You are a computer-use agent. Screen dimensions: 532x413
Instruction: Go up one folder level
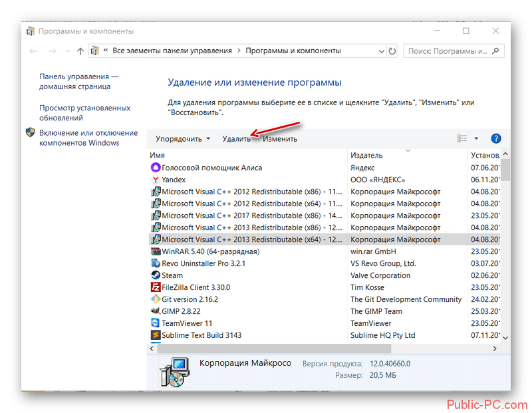coord(80,51)
